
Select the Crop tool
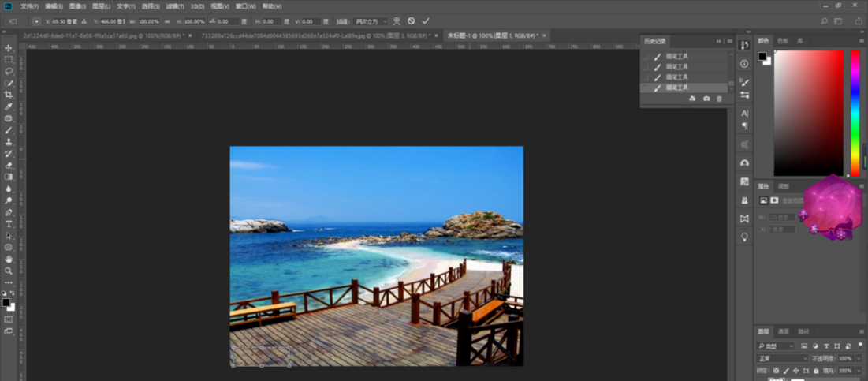[9, 95]
